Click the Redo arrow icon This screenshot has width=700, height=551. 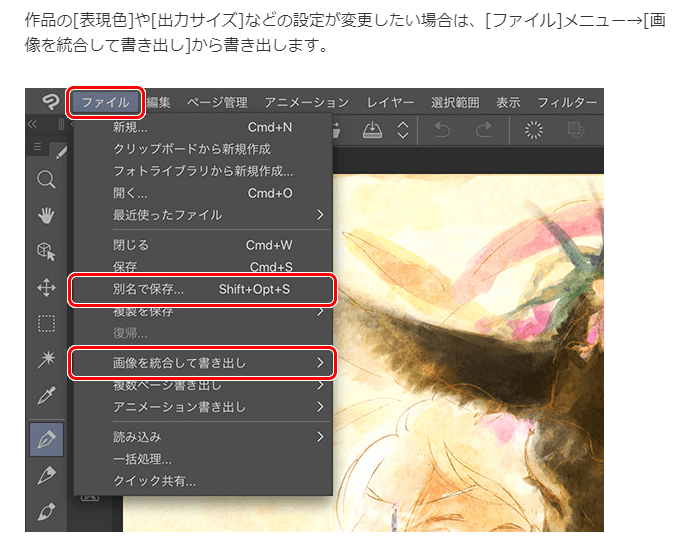tap(483, 130)
